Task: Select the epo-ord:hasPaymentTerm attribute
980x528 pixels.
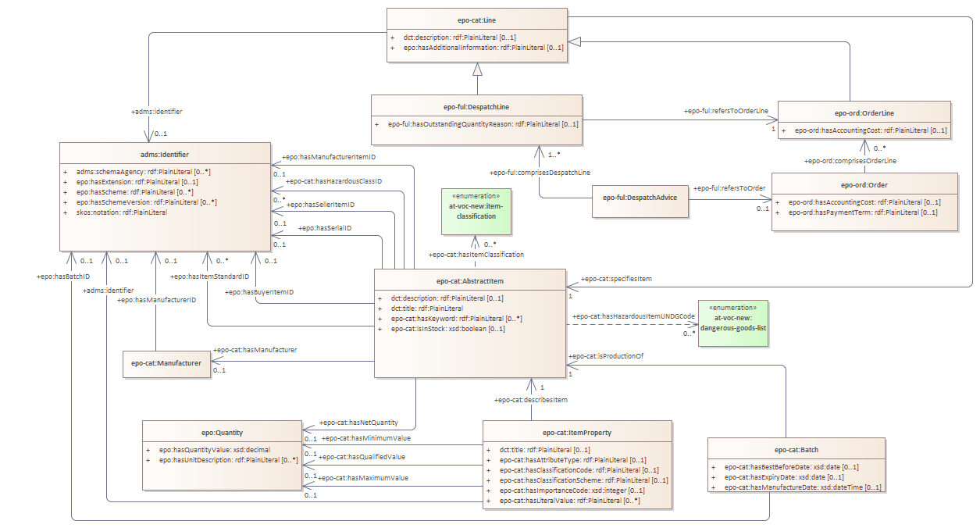Action: [862, 212]
